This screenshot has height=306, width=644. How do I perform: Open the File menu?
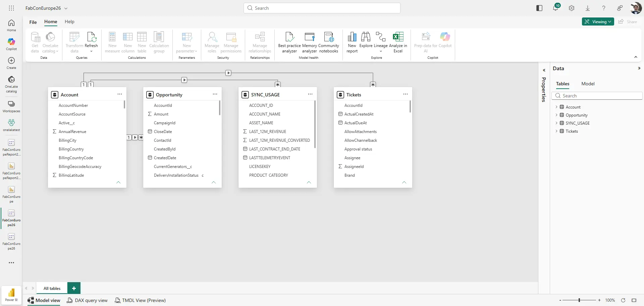pyautogui.click(x=33, y=22)
